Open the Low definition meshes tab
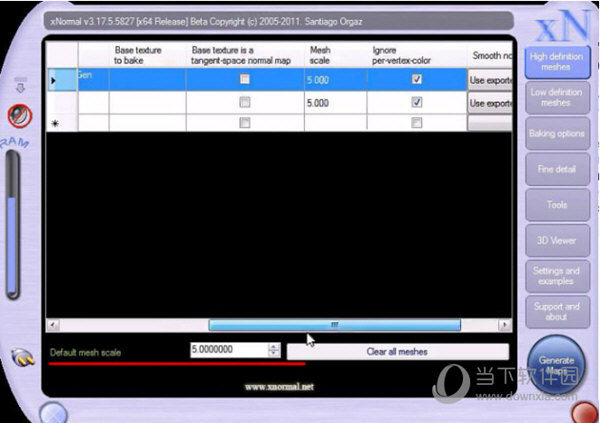600x423 pixels. click(557, 98)
